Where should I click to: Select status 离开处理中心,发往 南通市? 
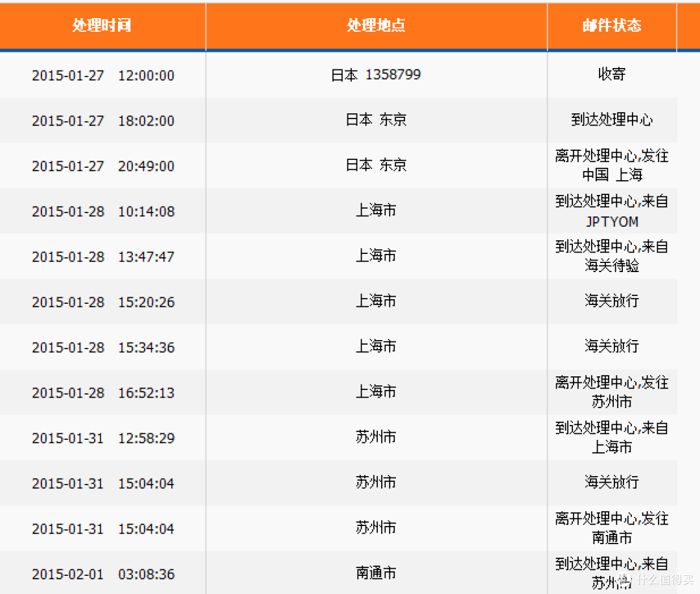[x=612, y=529]
